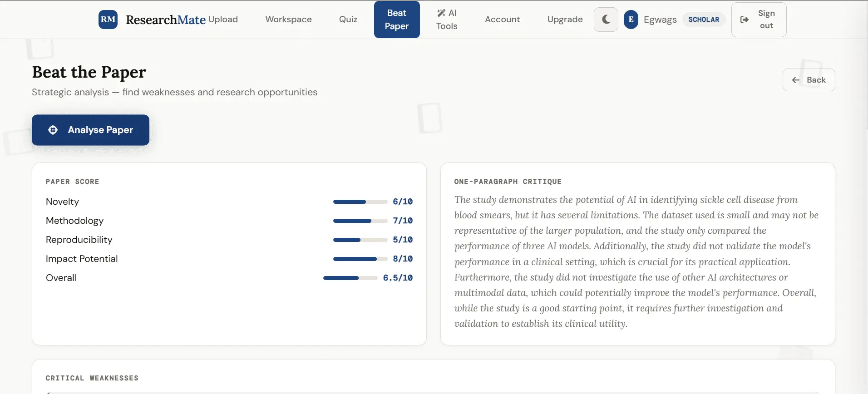Image resolution: width=868 pixels, height=394 pixels.
Task: Click the sign out arrow icon
Action: click(x=745, y=20)
